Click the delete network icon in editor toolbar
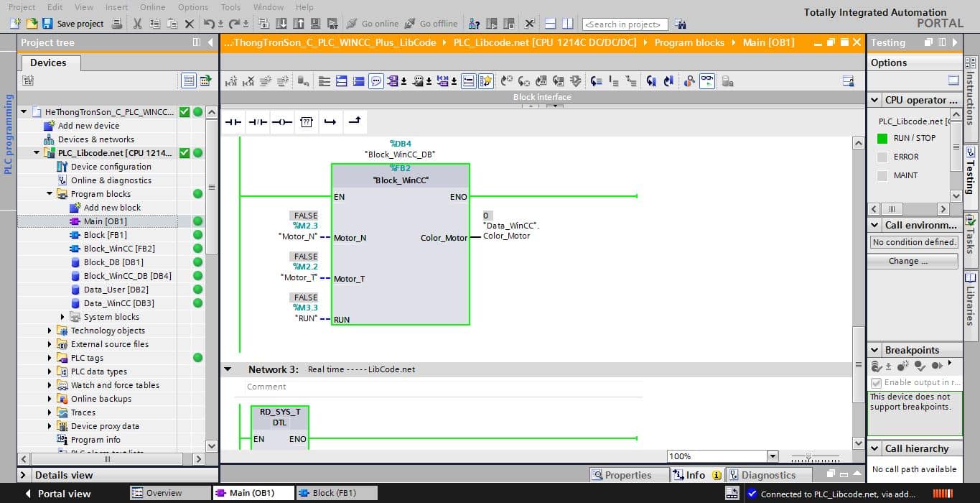980x503 pixels. (248, 81)
